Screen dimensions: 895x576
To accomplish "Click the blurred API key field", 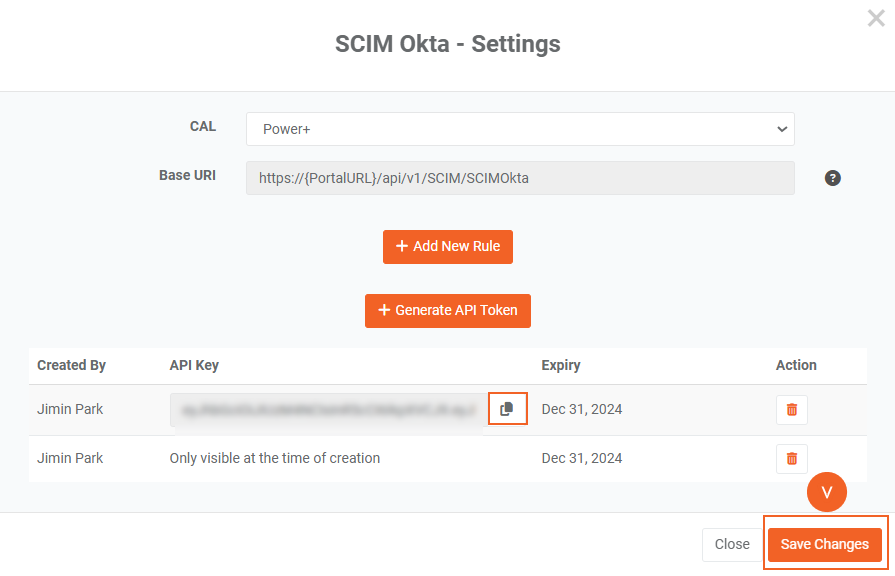I will [x=328, y=410].
